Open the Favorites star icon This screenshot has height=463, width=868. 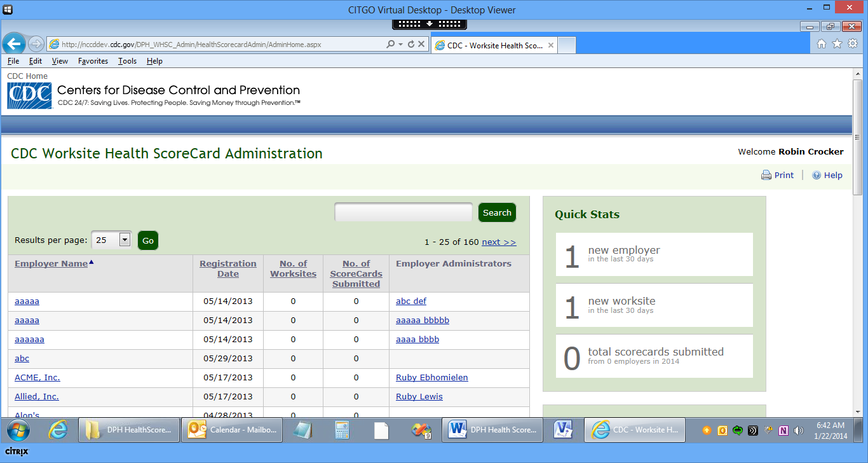(837, 44)
